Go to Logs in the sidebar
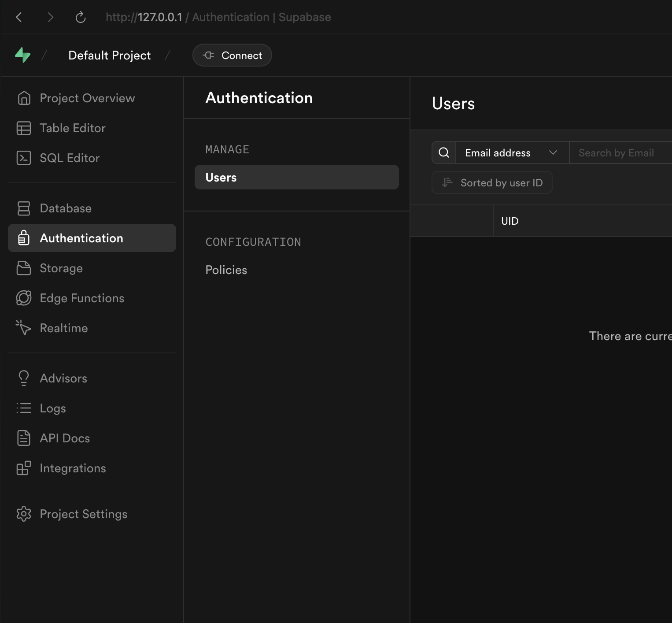The height and width of the screenshot is (623, 672). [x=53, y=408]
